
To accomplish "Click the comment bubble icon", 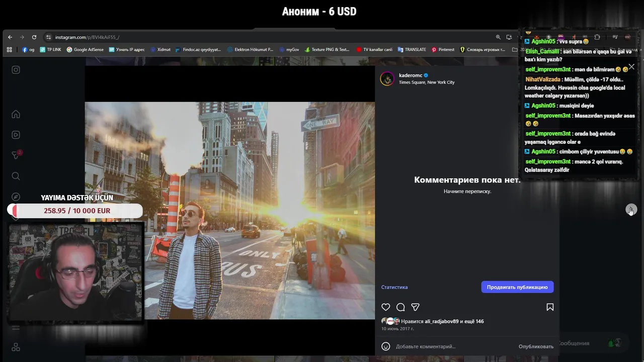I will pyautogui.click(x=400, y=307).
